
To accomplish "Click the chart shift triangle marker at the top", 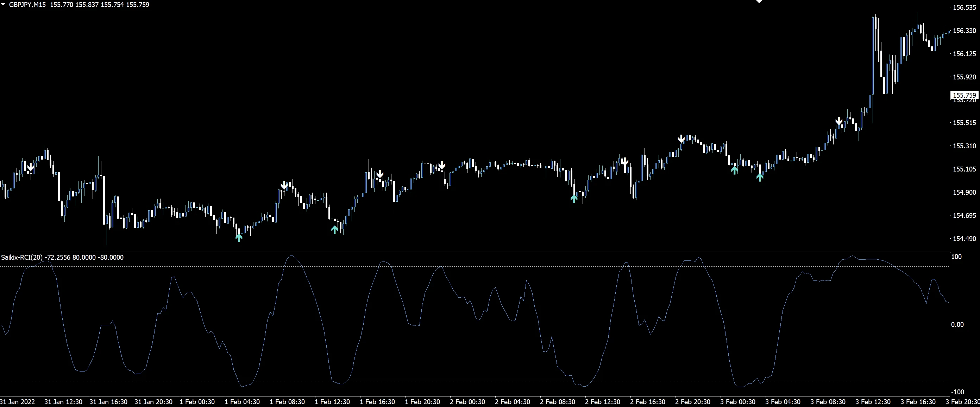I will coord(759,1).
